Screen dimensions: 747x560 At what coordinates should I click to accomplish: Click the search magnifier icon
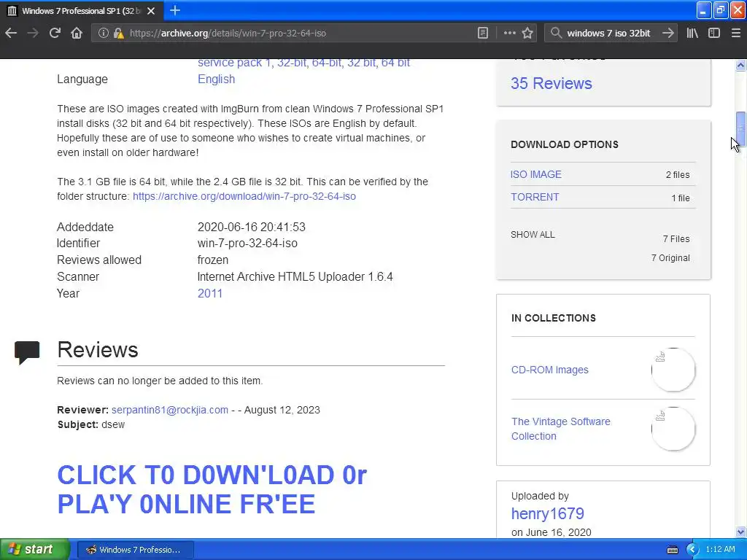(555, 33)
